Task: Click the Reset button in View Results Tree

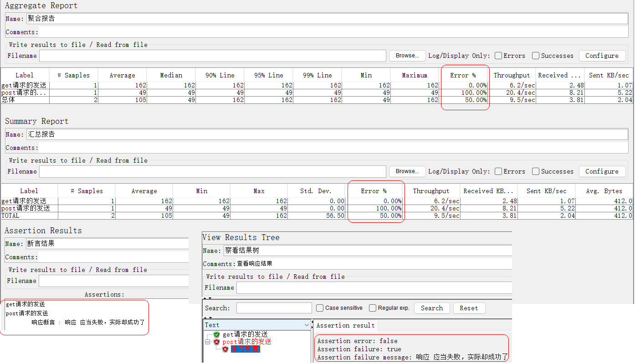Action: 469,308
